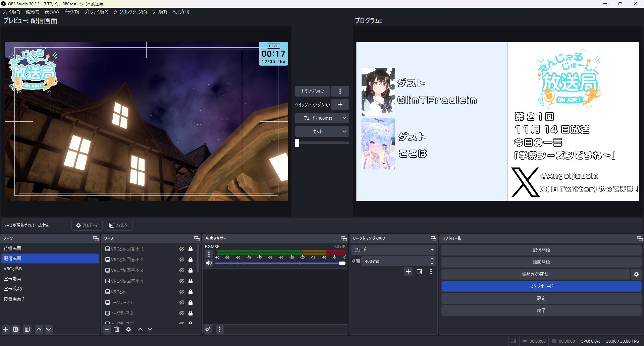Open 編集(E) menu
The image size is (644, 346).
pos(33,12)
